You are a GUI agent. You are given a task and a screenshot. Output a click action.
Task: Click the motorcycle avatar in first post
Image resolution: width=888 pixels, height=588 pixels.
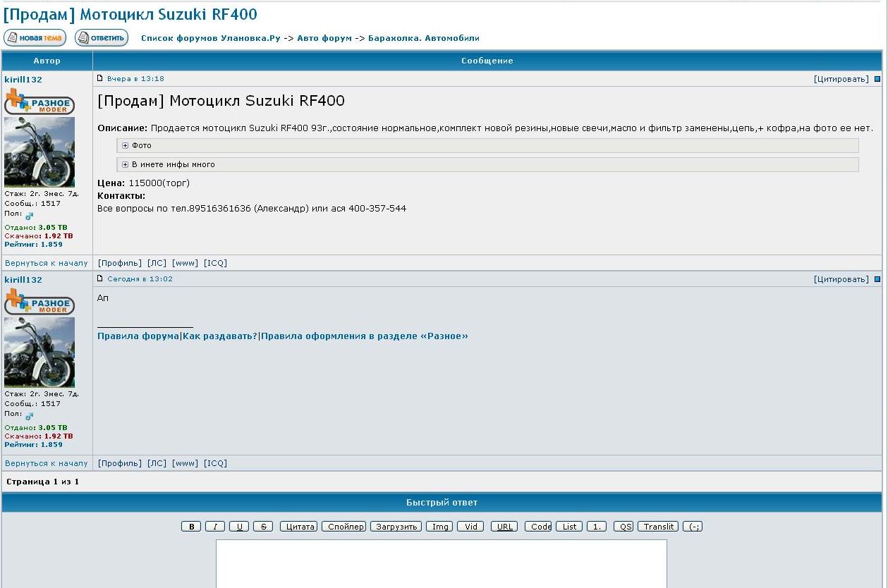pyautogui.click(x=39, y=152)
